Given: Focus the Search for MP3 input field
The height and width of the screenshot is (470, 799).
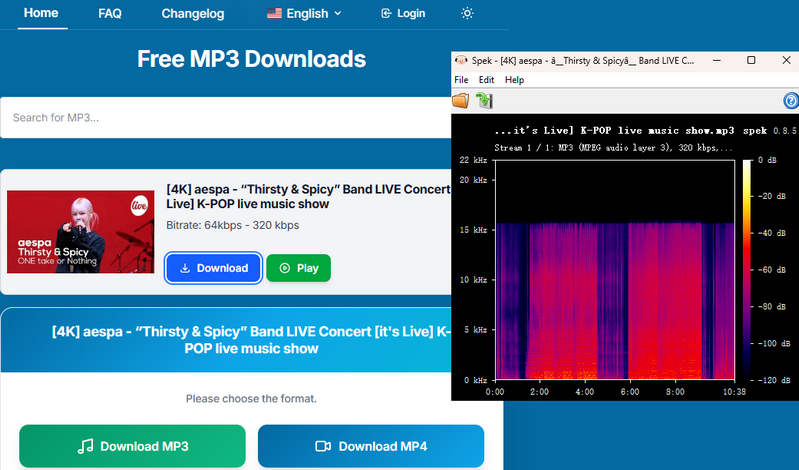Looking at the screenshot, I should 226,118.
